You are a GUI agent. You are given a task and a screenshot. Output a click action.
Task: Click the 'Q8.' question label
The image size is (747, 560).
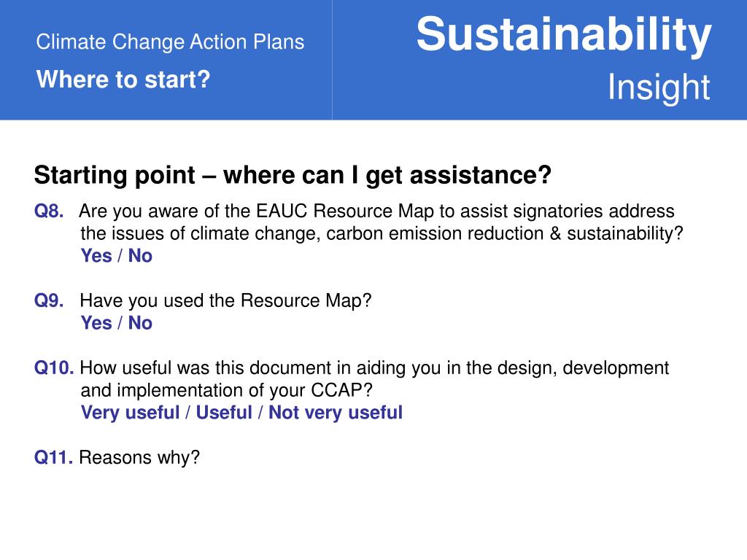49,211
